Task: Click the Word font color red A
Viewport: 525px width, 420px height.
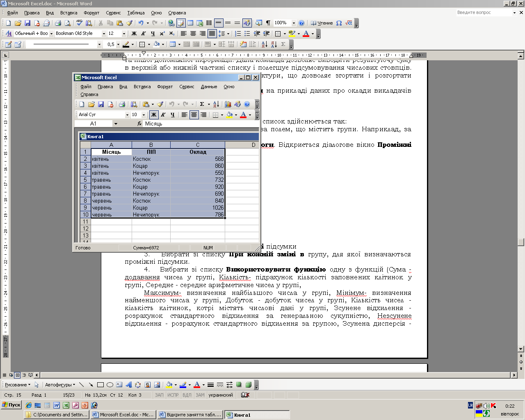Action: 306,34
